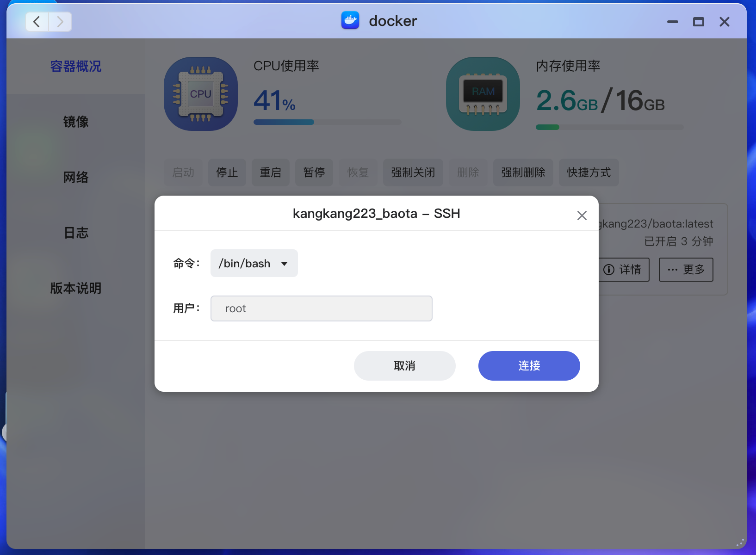This screenshot has height=555, width=756.
Task: Click the 已开启 3 分钟 uptime text
Action: coord(679,241)
